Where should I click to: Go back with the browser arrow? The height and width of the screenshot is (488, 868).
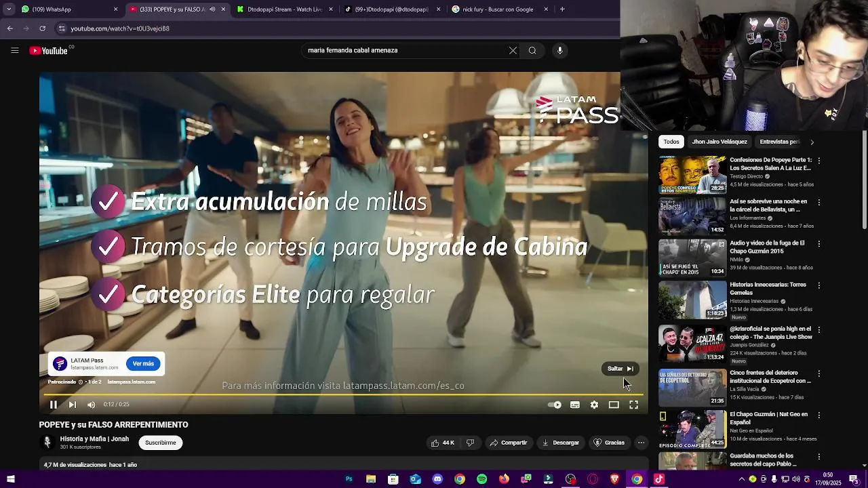9,28
